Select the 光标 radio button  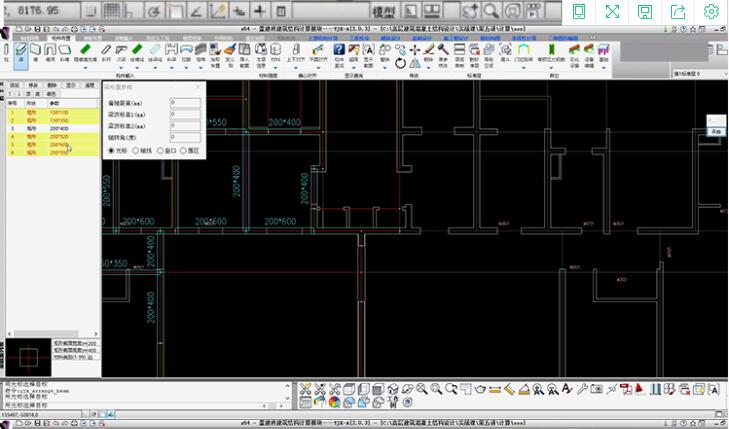111,150
